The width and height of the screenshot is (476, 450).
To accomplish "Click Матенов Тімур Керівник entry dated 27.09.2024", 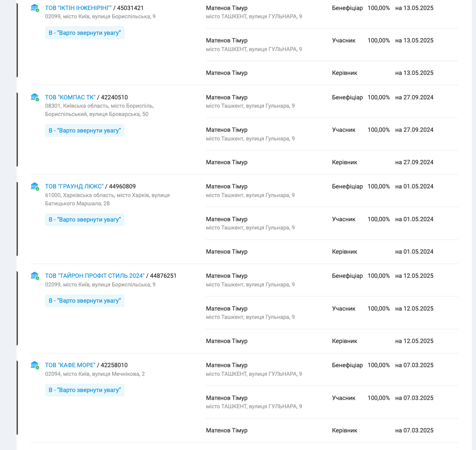I will pos(227,162).
